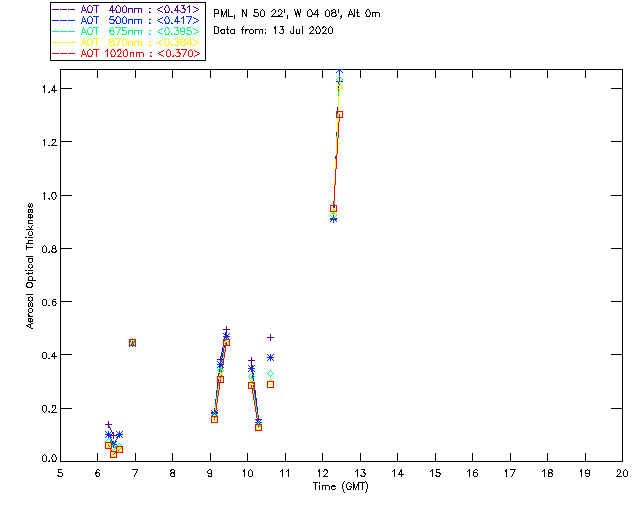Click the x-axis tick label 9

210,473
